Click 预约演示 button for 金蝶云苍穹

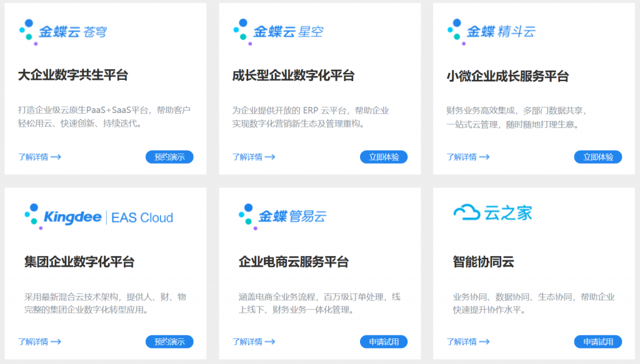tap(169, 157)
